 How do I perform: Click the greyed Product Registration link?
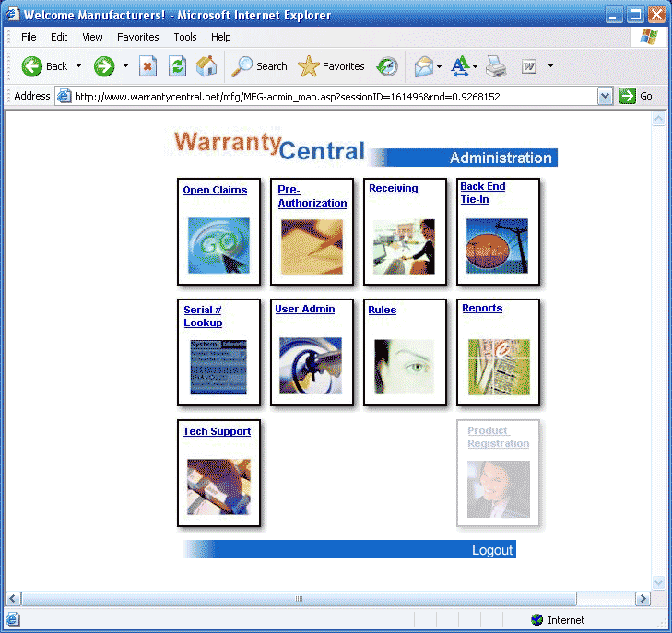(498, 437)
